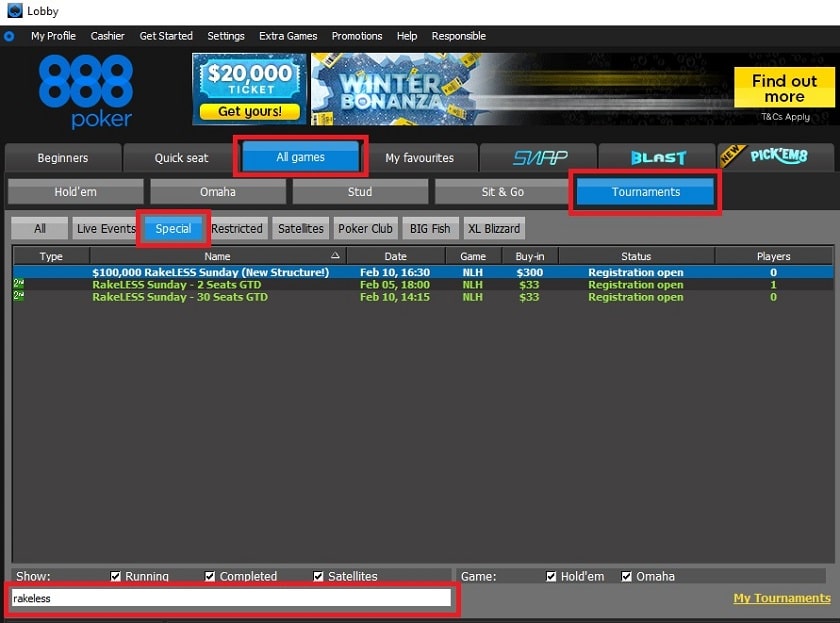Screen dimensions: 840x623
Task: Click the Feb 10, 14:15 date cell
Action: coord(395,297)
